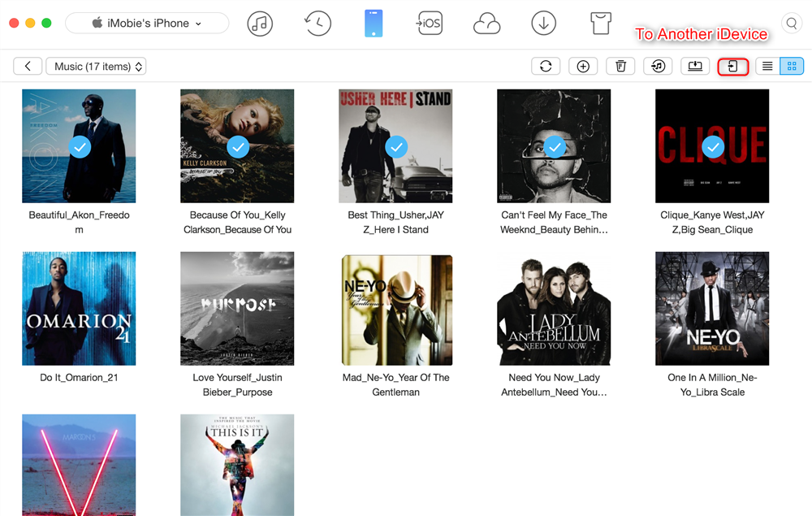812x516 pixels.
Task: Select the Maroon 5 V album cover
Action: (x=79, y=465)
